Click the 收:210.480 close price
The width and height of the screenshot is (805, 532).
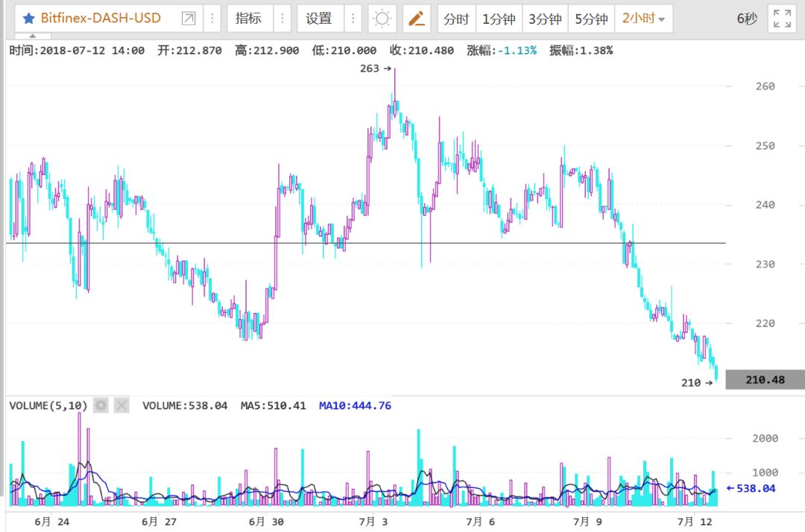point(421,50)
